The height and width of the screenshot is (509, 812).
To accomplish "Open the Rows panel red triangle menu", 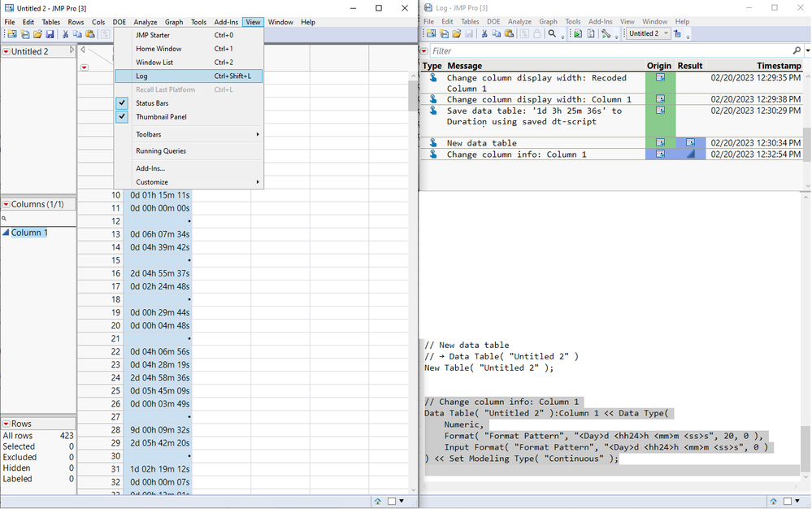I will click(x=7, y=424).
